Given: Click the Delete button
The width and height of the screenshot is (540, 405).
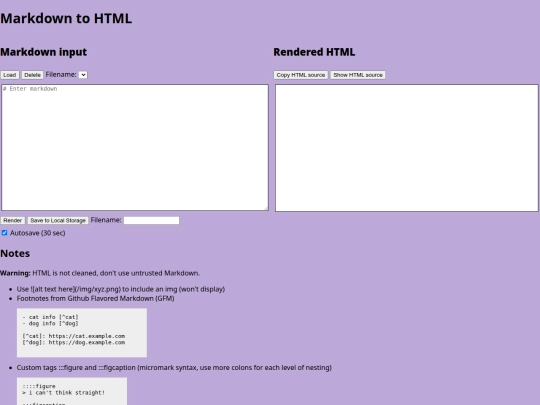Looking at the screenshot, I should [x=32, y=75].
